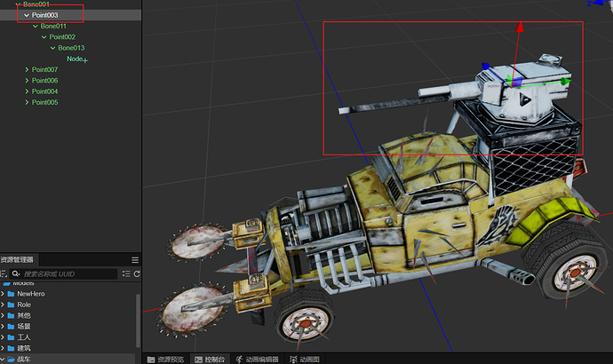
Task: Collapse the 战车 folder chevron
Action: [3, 360]
